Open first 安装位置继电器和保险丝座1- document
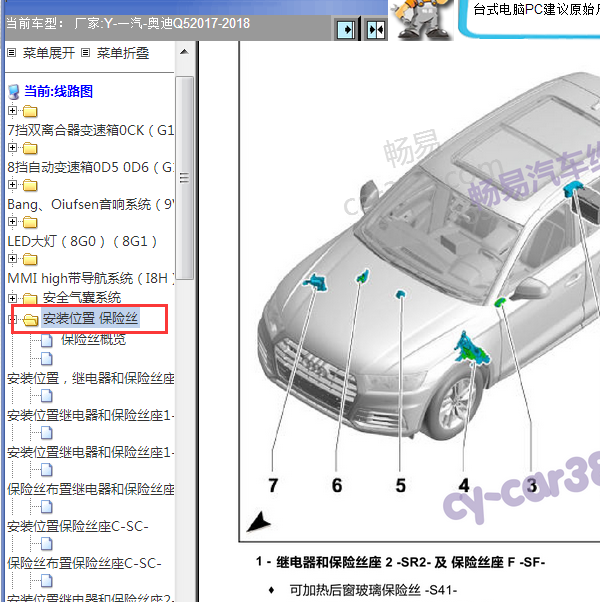Image resolution: width=600 pixels, height=602 pixels. (91, 415)
